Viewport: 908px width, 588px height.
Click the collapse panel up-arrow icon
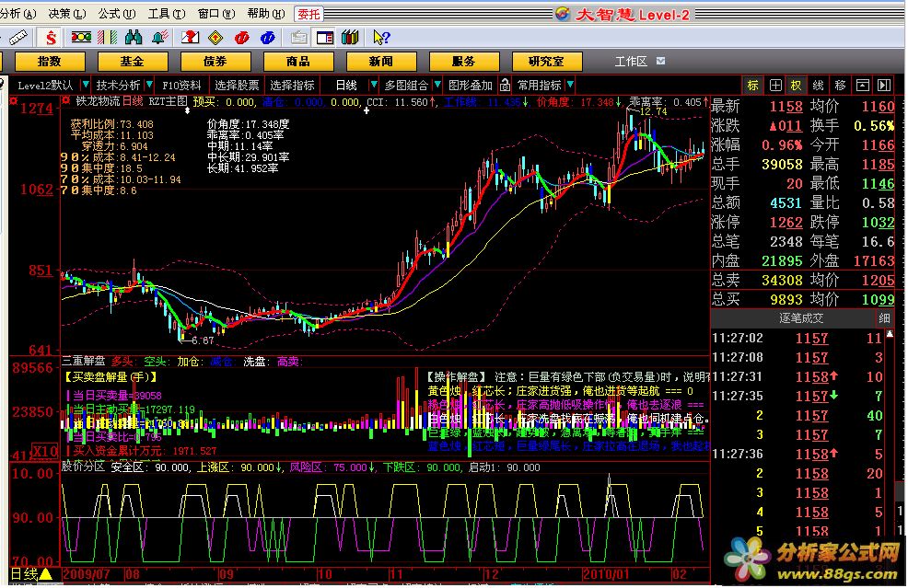coord(862,86)
